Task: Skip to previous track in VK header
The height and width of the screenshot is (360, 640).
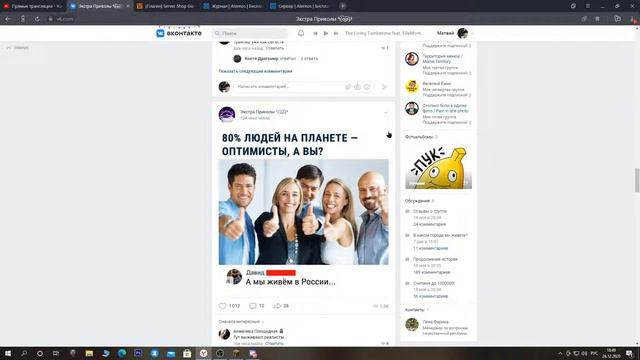Action: 316,33
